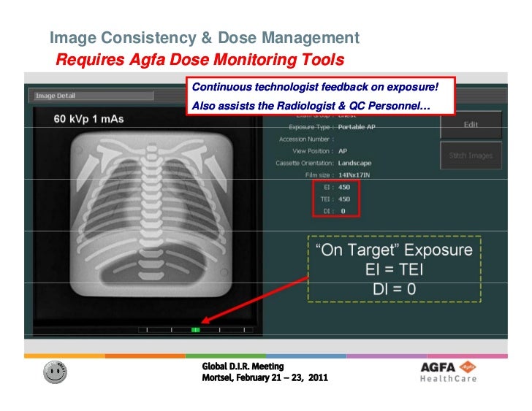
Task: Click the Stitch Images button
Action: coord(471,155)
